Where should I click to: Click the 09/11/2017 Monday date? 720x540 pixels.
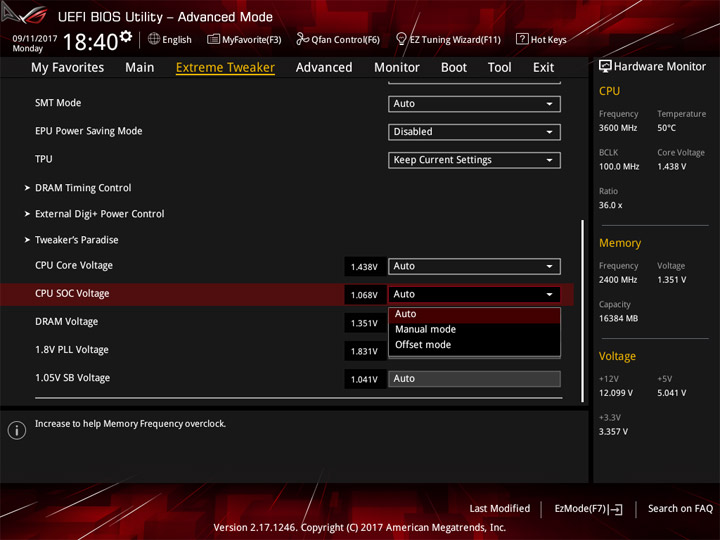[34, 43]
